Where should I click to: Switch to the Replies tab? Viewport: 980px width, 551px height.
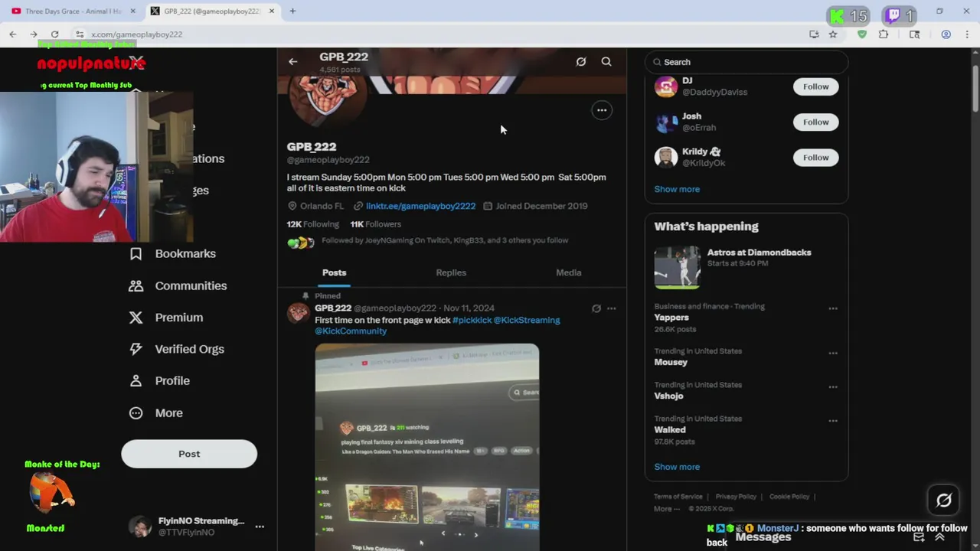(x=451, y=272)
